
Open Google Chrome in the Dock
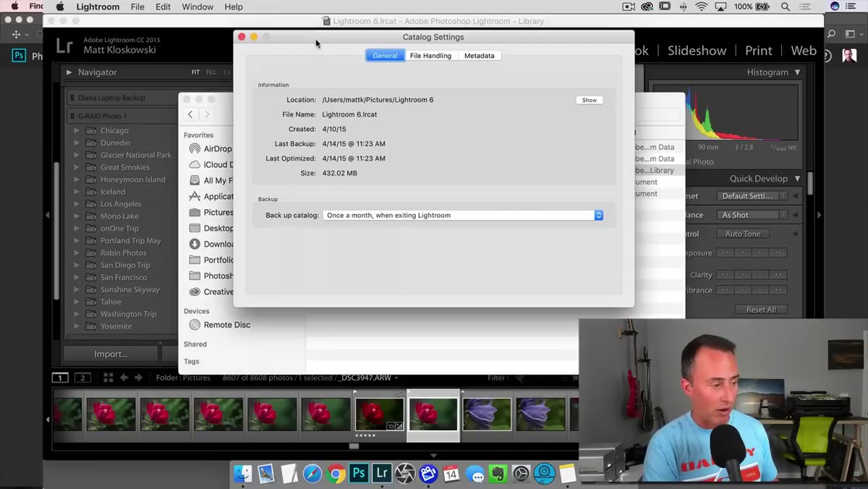[336, 474]
